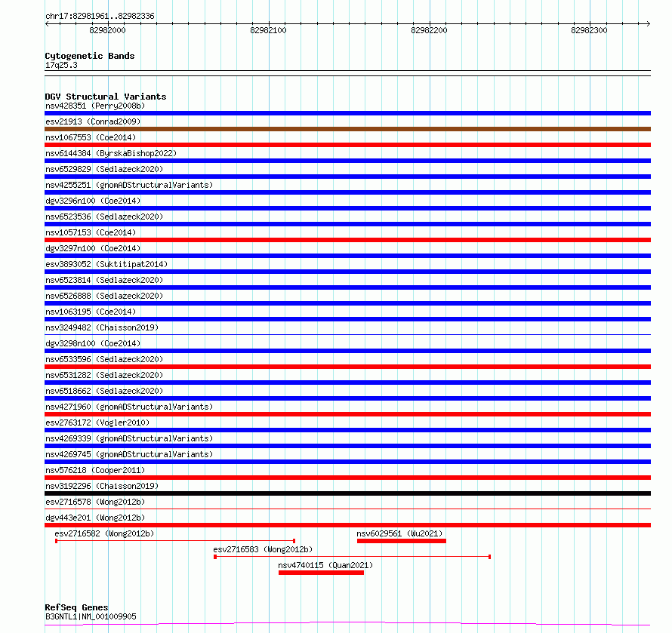Click the nsv6144384 (ByrskaBishop2022) label
The image size is (672, 633).
(x=111, y=153)
